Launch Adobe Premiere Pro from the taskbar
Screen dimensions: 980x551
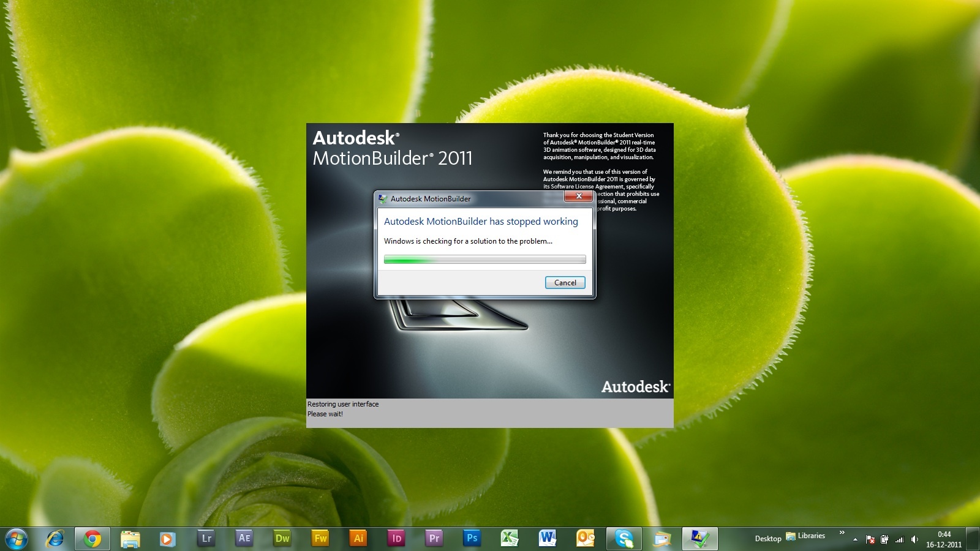(434, 539)
